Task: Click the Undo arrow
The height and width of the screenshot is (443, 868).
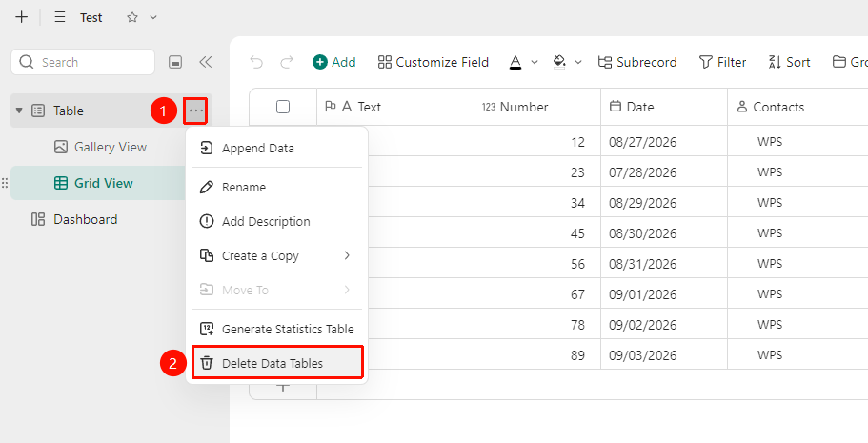Action: (256, 62)
